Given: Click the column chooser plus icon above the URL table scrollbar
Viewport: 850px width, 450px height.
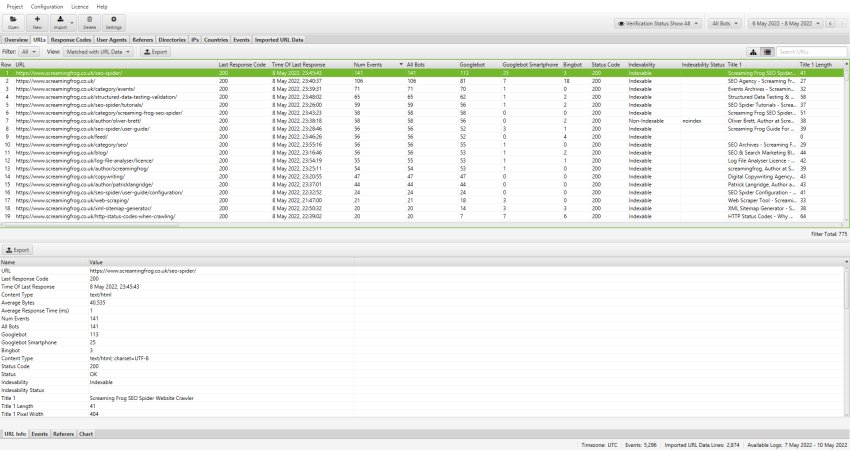Looking at the screenshot, I should coord(846,64).
